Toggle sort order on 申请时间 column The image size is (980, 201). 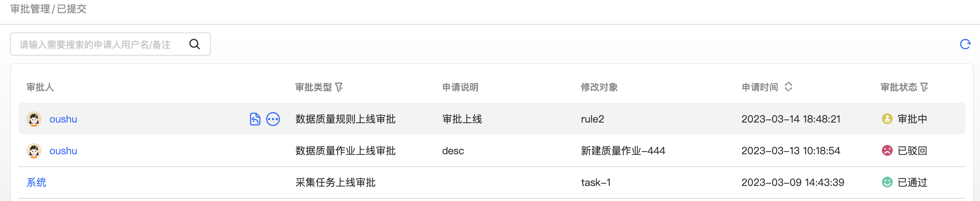point(788,87)
